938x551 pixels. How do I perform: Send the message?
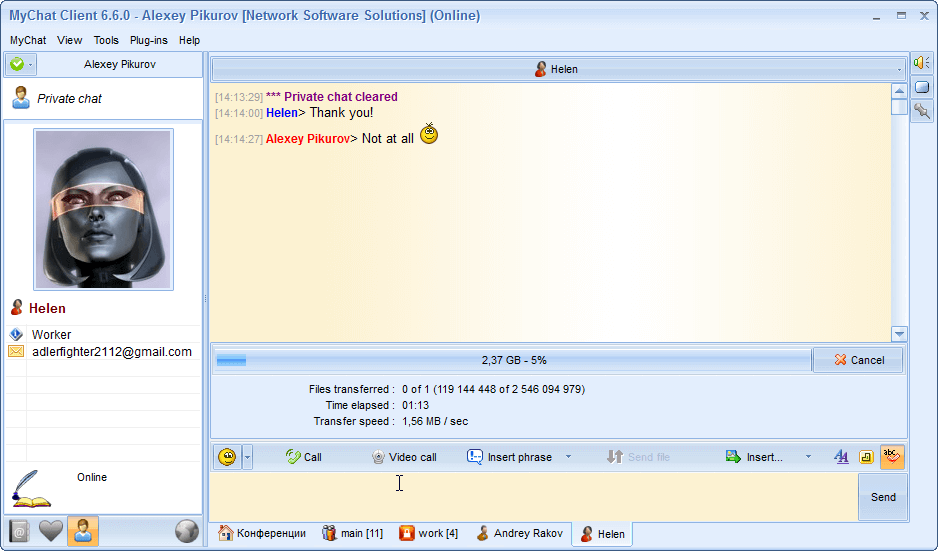point(883,497)
